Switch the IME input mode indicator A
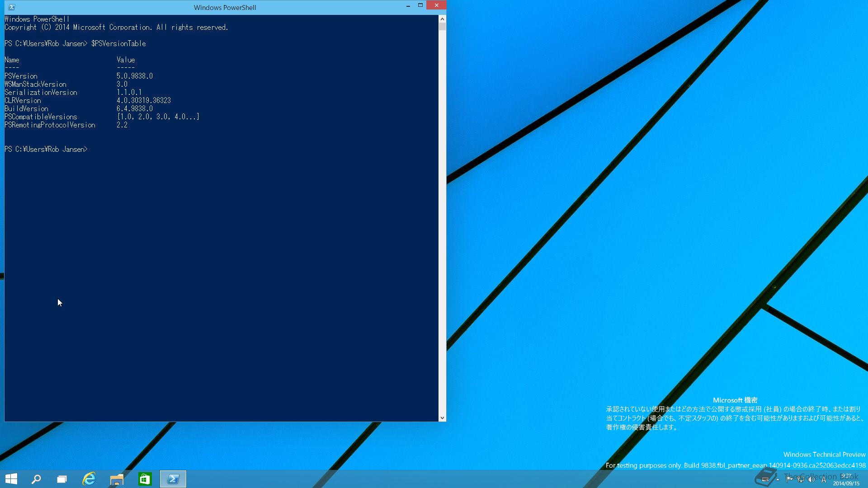 tap(824, 479)
